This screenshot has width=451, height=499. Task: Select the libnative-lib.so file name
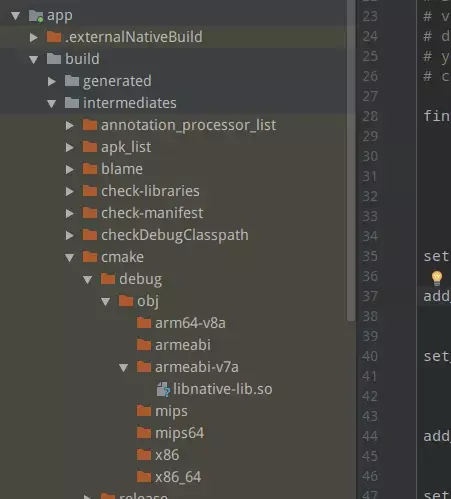click(223, 389)
